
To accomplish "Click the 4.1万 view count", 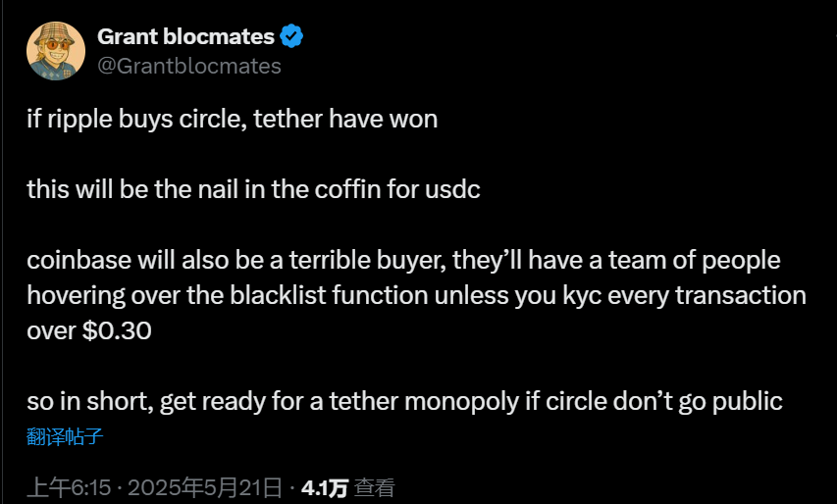I will (x=325, y=487).
